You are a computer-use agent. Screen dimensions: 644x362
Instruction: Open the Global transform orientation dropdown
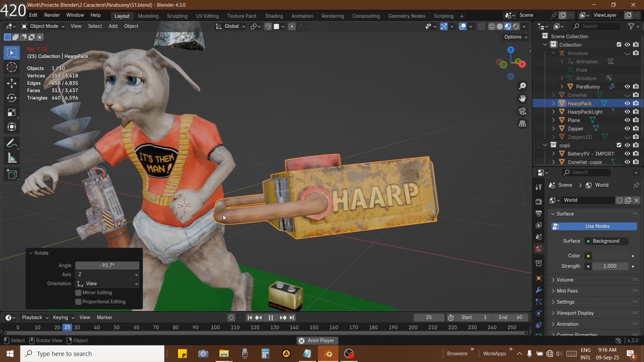(230, 26)
